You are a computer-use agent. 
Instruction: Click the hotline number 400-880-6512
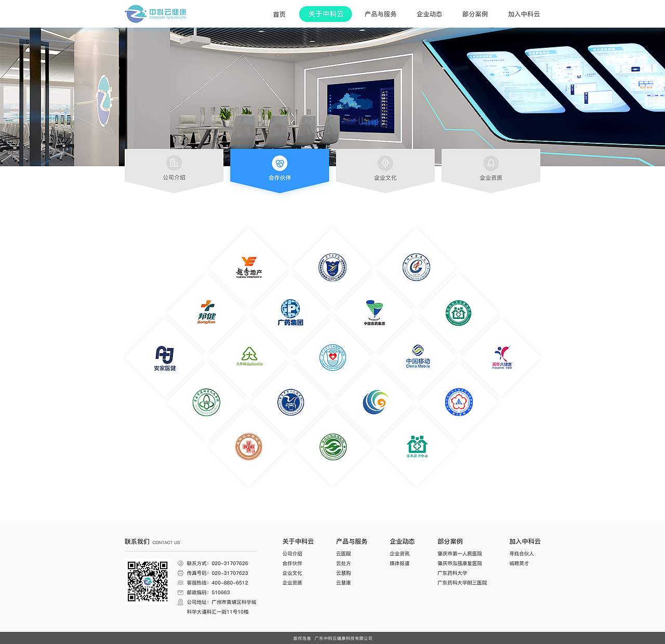230,583
